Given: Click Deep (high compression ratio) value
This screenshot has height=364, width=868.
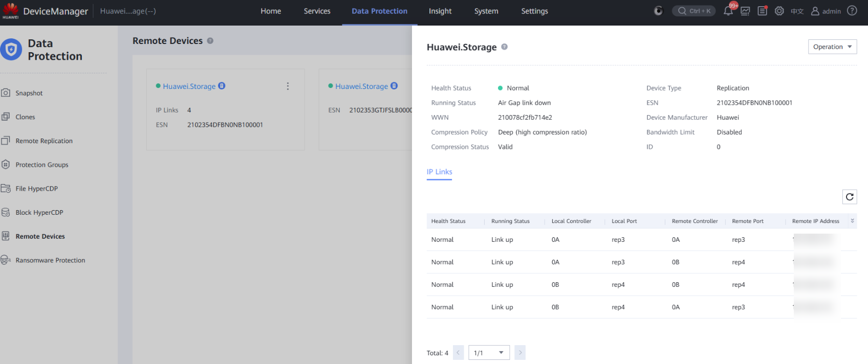Looking at the screenshot, I should click(542, 132).
